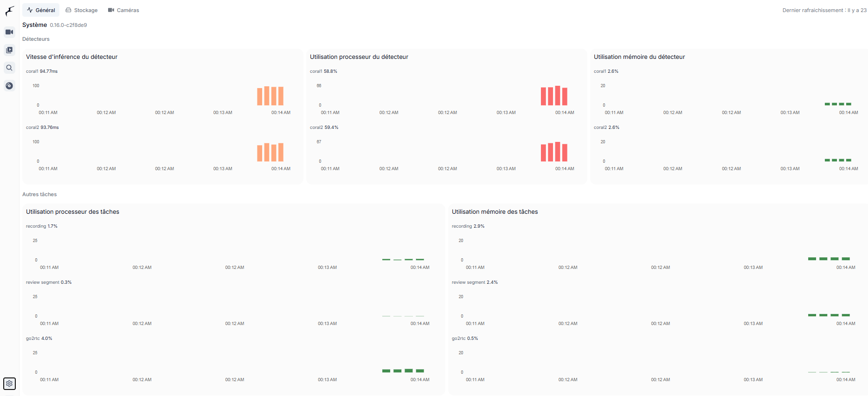Click go2rtc label under processor tasks

click(x=32, y=339)
